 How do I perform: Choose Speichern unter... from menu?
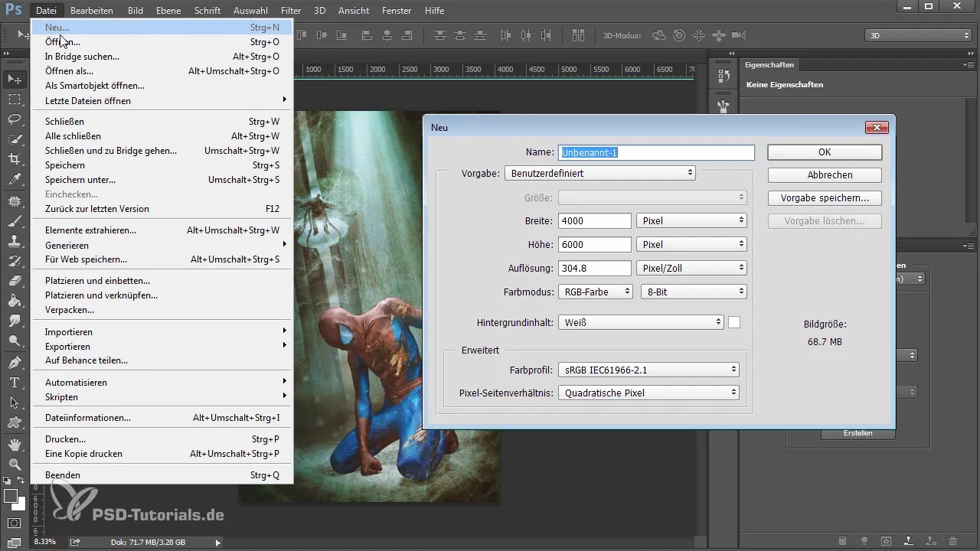pos(162,180)
